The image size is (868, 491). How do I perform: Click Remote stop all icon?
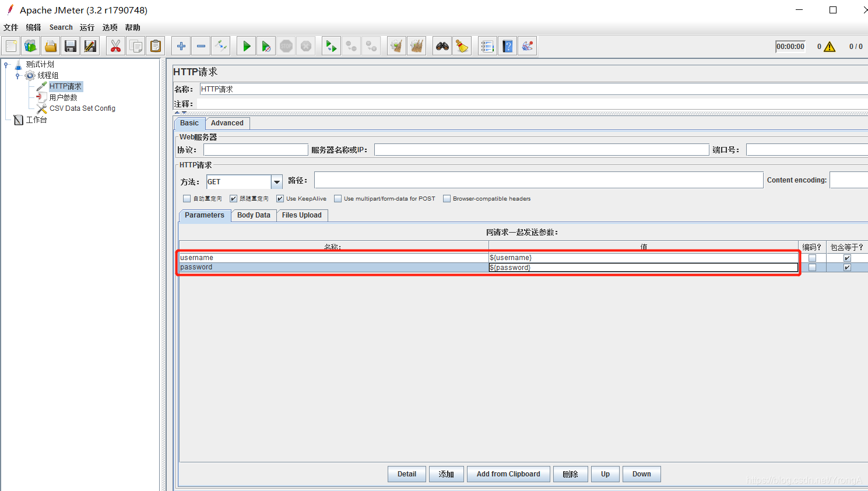point(352,46)
